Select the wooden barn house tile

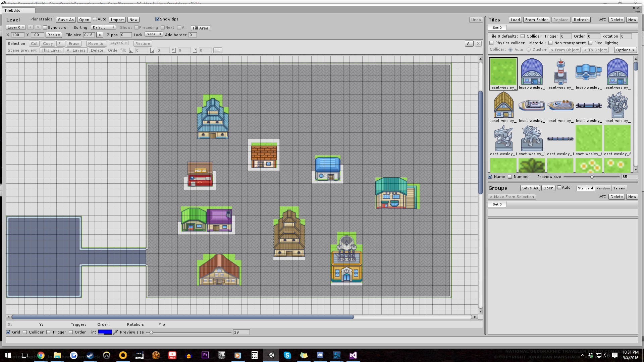point(503,105)
